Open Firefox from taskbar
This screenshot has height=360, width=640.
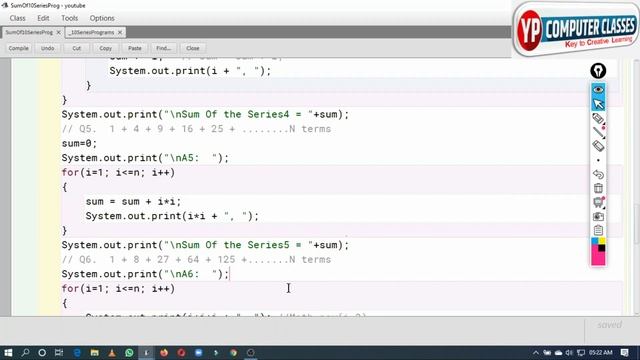pyautogui.click(x=164, y=353)
